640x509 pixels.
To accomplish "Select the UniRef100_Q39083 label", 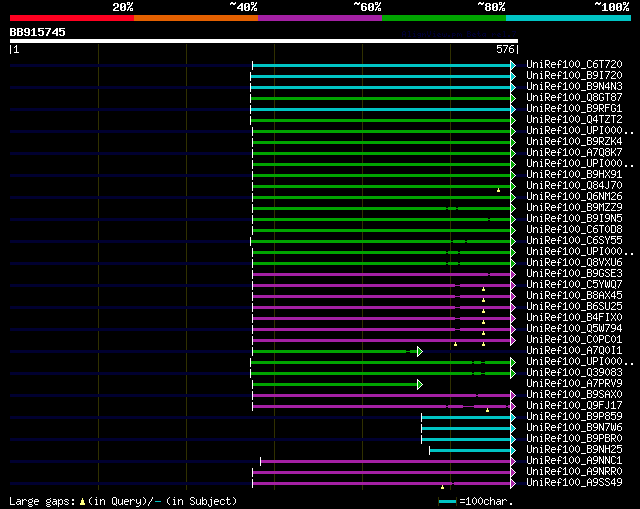I will click(574, 373).
